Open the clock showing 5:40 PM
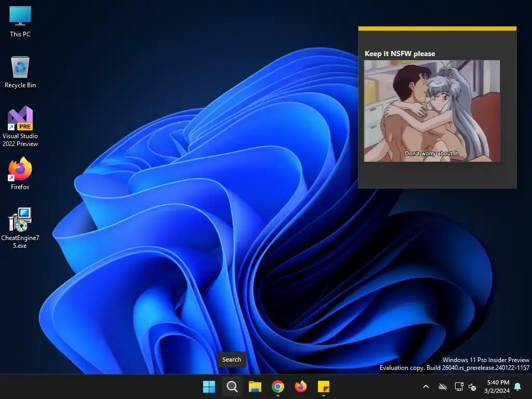The width and height of the screenshot is (532, 399). point(498,387)
